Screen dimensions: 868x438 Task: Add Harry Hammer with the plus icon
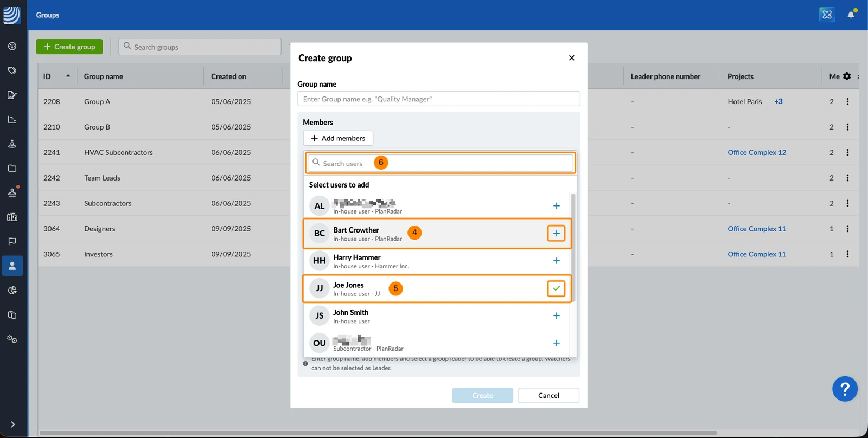coord(556,261)
